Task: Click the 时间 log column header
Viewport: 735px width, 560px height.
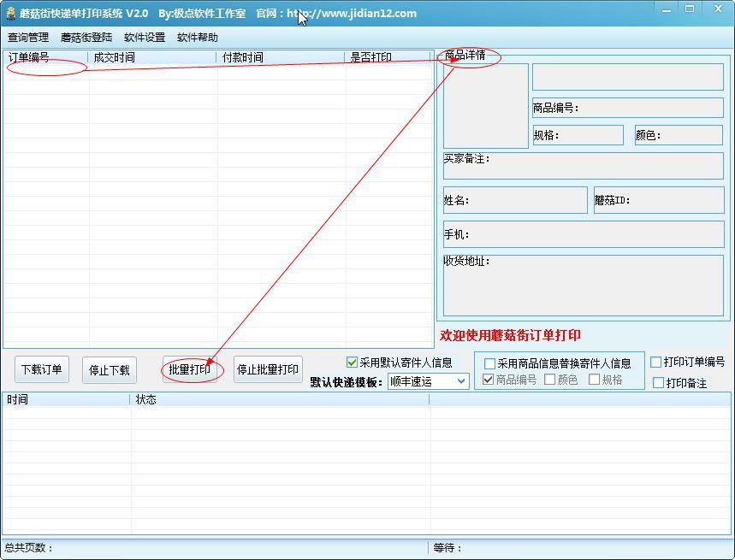Action: coord(66,399)
